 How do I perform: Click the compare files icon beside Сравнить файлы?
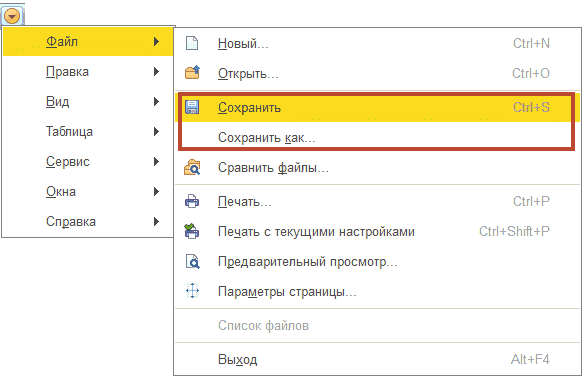tap(192, 167)
